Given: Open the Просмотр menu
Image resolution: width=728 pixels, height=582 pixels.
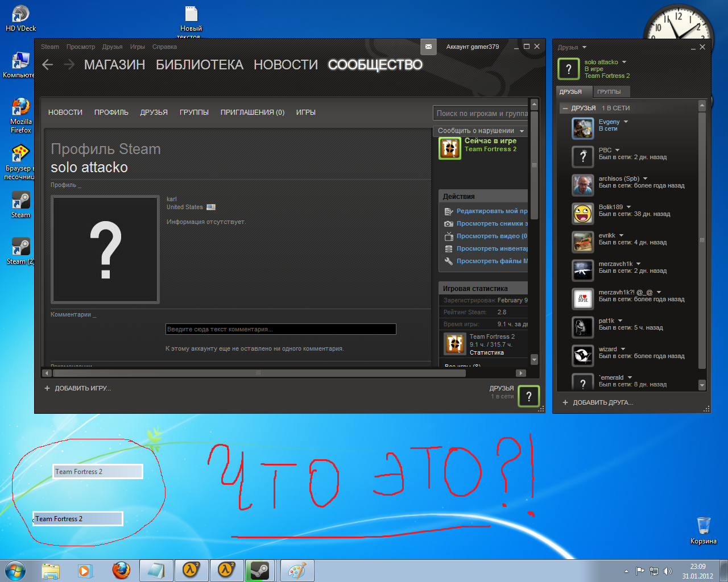Looking at the screenshot, I should pyautogui.click(x=81, y=47).
